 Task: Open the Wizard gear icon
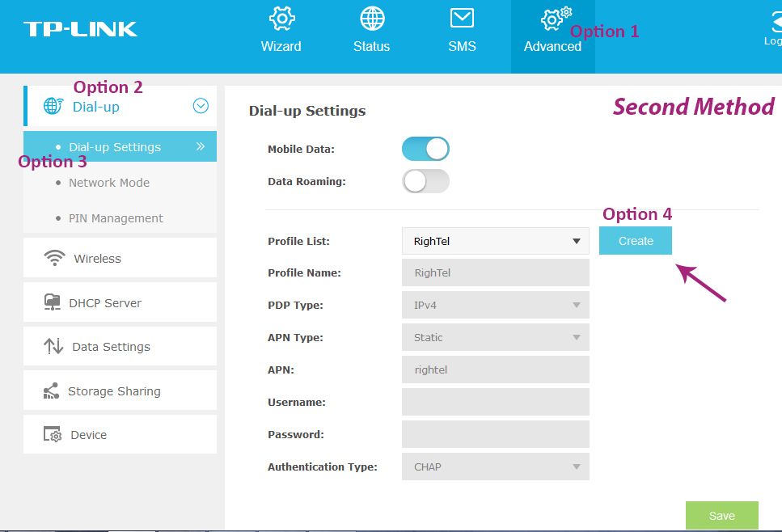coord(281,19)
